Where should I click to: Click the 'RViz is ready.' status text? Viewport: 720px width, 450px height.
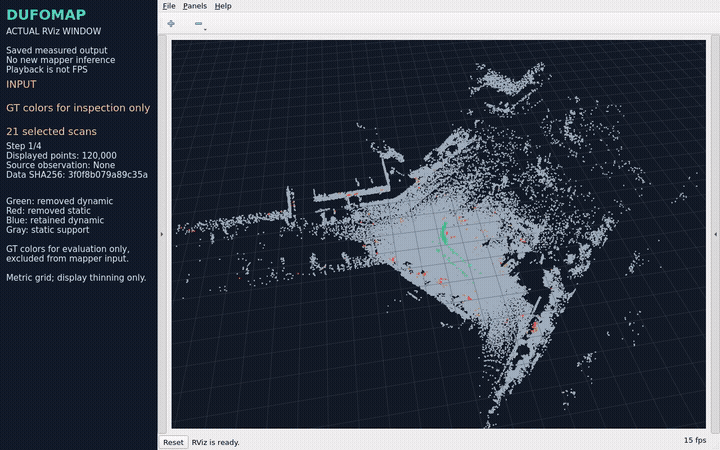click(215, 442)
